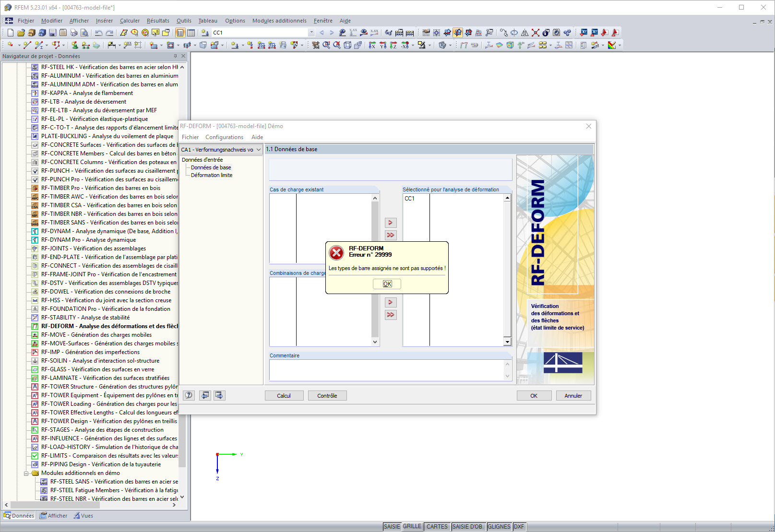
Task: Click the view in Y direction icon
Action: point(382,45)
